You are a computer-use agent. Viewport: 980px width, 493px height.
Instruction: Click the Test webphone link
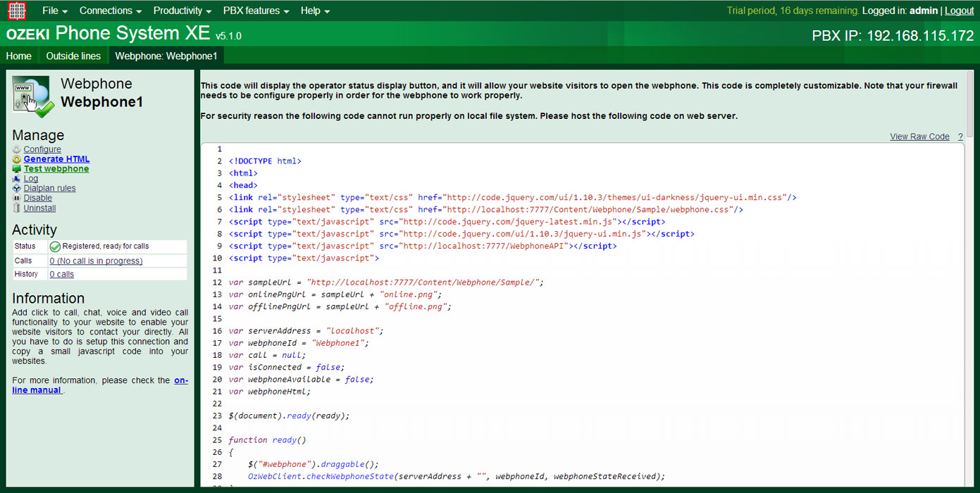pyautogui.click(x=56, y=169)
